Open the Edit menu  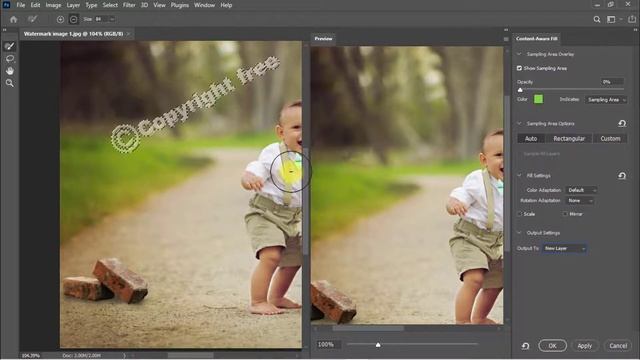[x=36, y=5]
